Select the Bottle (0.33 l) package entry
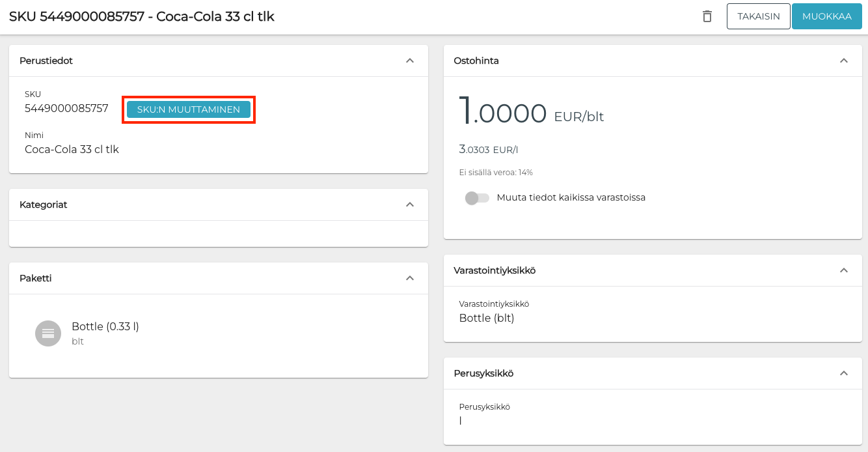This screenshot has width=868, height=452. (105, 327)
